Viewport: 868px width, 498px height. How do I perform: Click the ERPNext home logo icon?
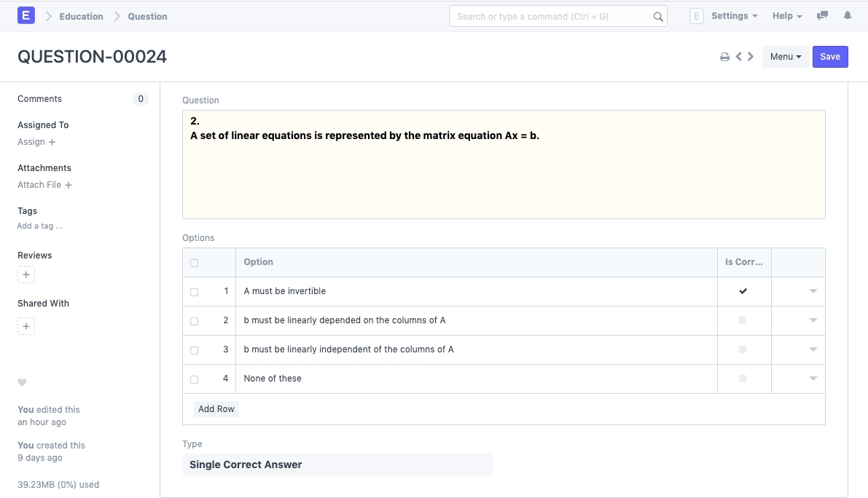(26, 15)
